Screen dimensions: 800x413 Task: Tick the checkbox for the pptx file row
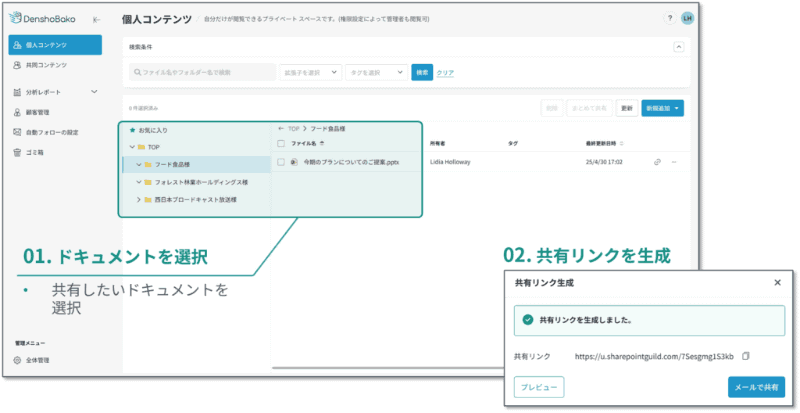[281, 162]
